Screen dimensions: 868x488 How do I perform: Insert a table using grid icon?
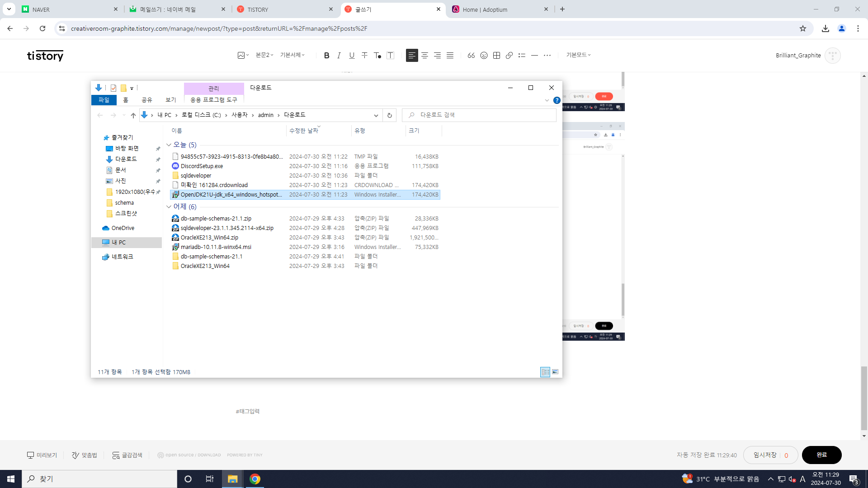point(496,55)
